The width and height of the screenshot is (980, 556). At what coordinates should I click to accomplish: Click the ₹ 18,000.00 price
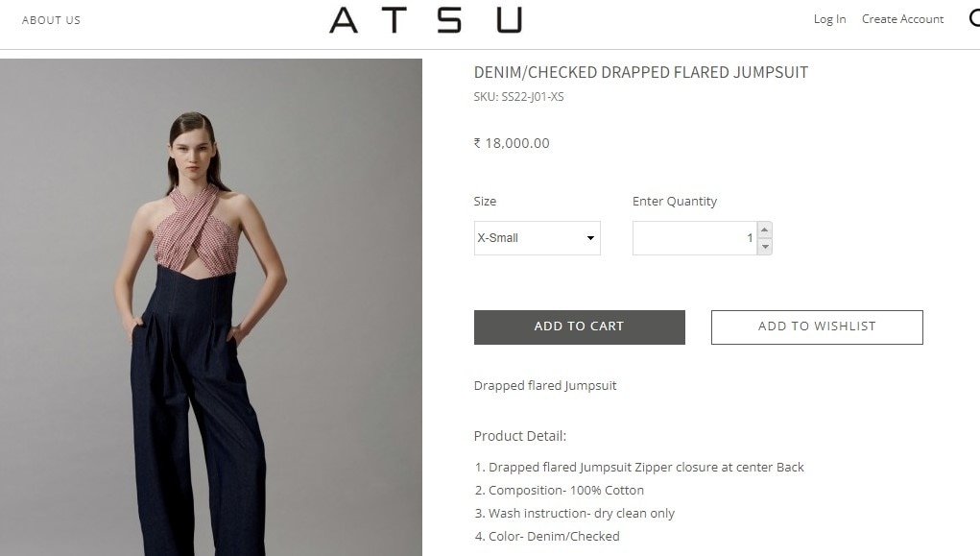tap(512, 143)
